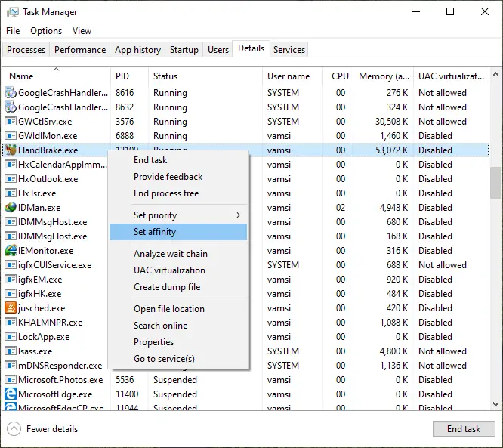Viewport: 503px width, 448px height.
Task: Click the 53,072 K memory cell
Action: (391, 150)
